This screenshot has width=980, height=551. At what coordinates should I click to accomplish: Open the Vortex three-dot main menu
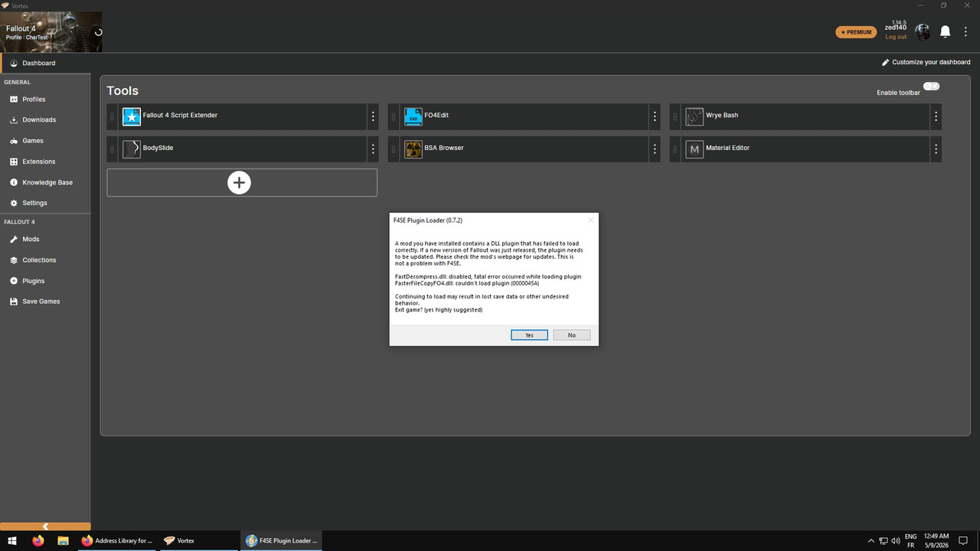point(965,31)
